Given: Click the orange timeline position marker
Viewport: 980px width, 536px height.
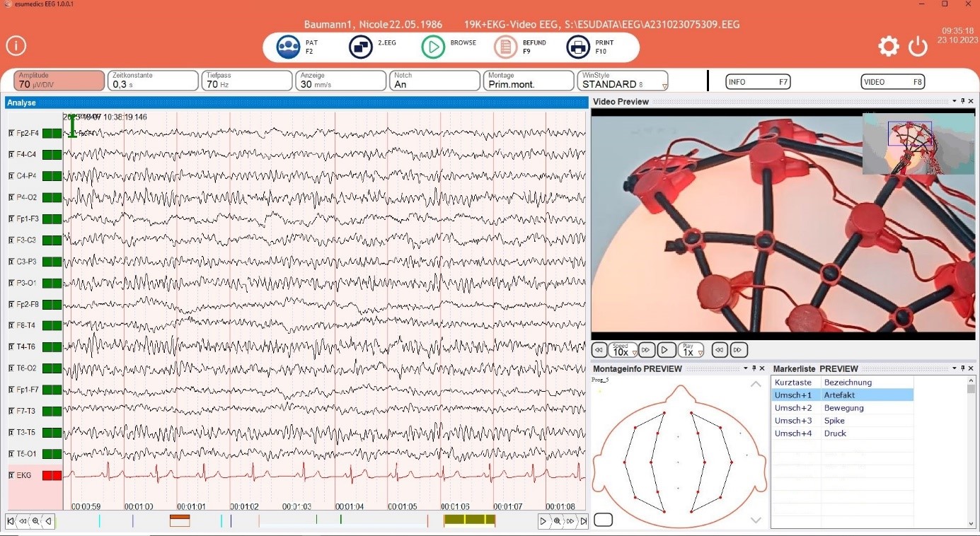Looking at the screenshot, I should 180,519.
